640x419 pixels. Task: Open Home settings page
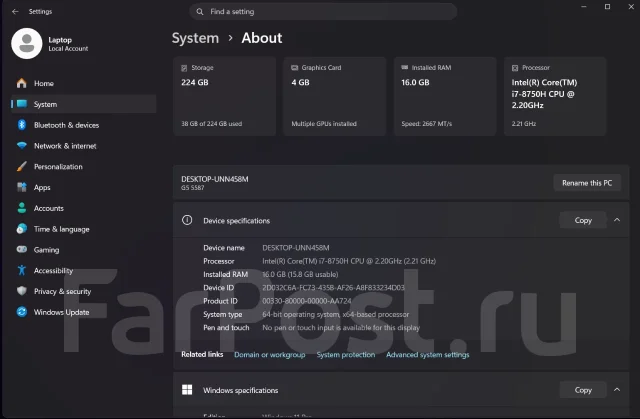coord(84,83)
